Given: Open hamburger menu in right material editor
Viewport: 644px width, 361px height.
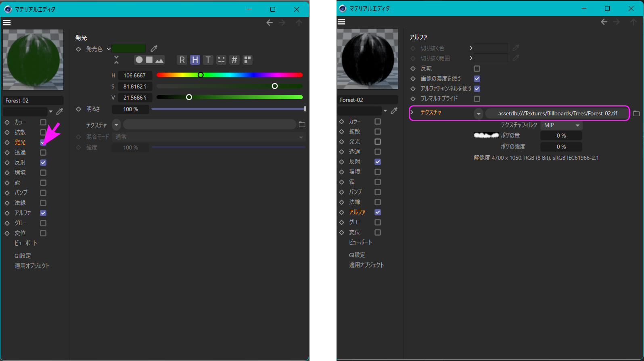Looking at the screenshot, I should coord(341,22).
